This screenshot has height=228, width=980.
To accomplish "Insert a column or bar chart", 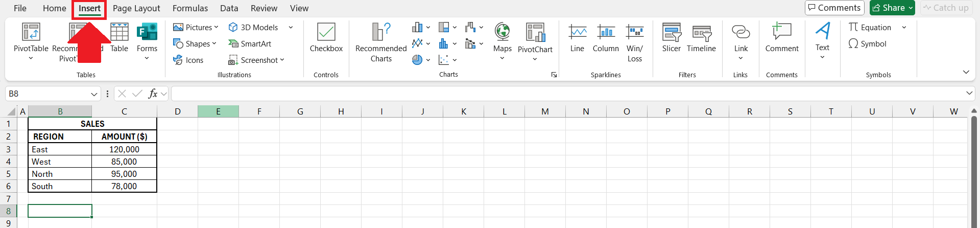I will pyautogui.click(x=418, y=28).
